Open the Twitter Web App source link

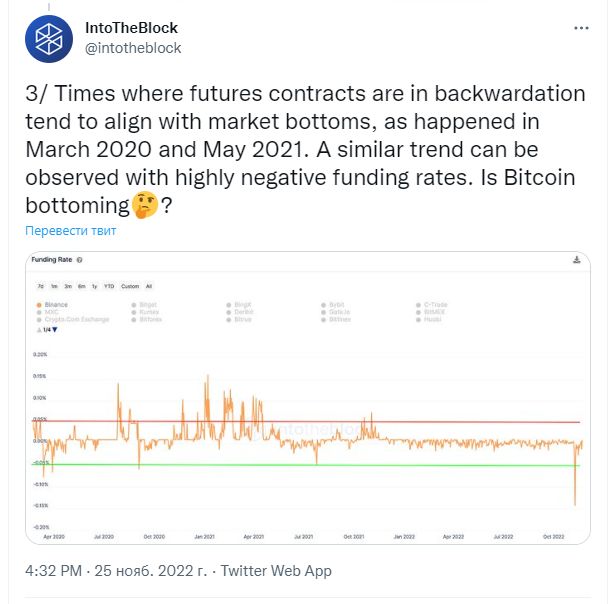275,571
